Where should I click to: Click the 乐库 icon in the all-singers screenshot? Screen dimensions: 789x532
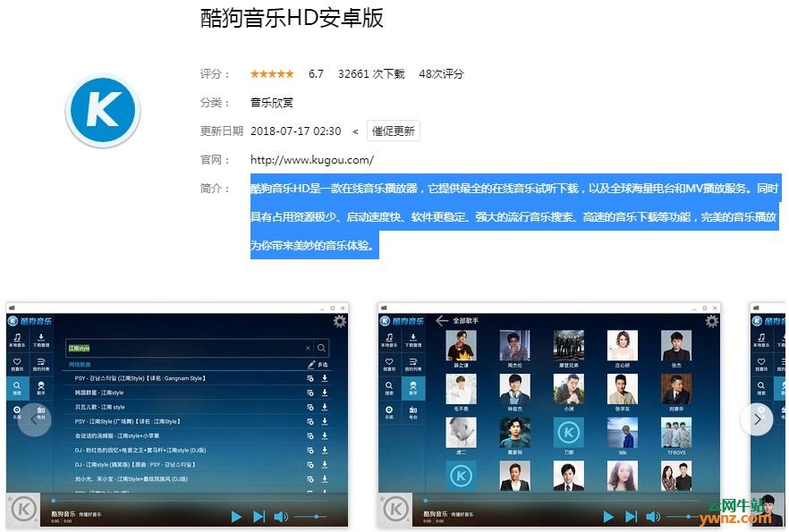click(x=389, y=412)
